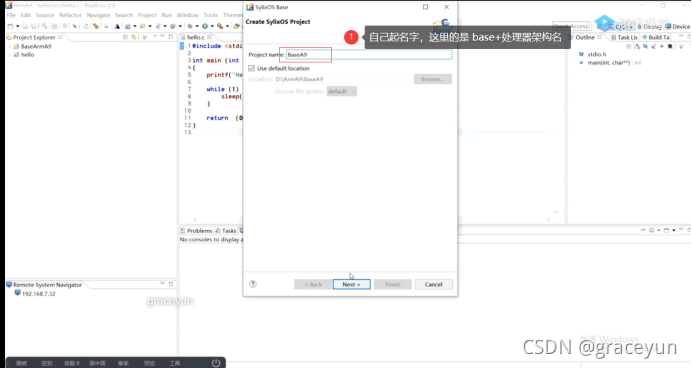Click the Debug toolbar icon
The width and height of the screenshot is (692, 368).
click(190, 26)
